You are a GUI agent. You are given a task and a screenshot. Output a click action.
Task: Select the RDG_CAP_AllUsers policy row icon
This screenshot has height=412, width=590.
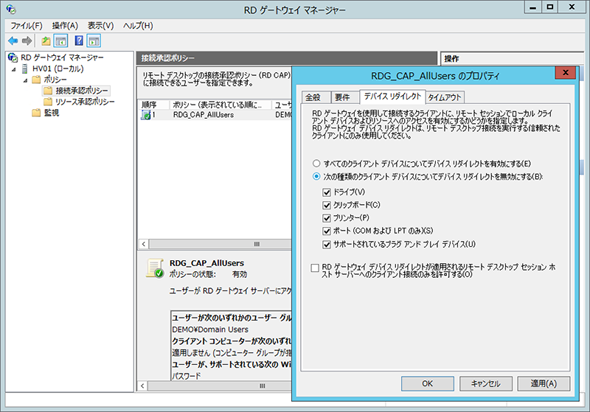pos(145,115)
